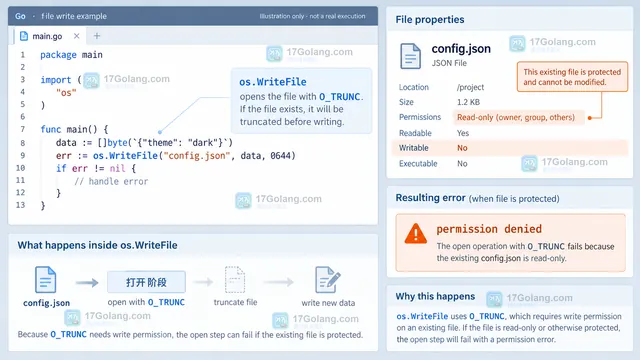Viewport: 640px width, 360px height.
Task: Click line number 9 in gutter
Action: tap(22, 155)
